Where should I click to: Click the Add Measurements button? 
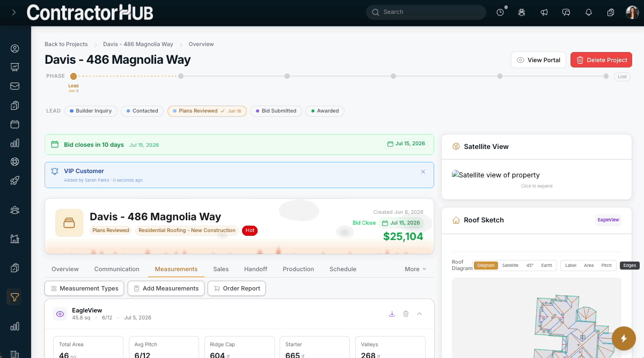(166, 288)
